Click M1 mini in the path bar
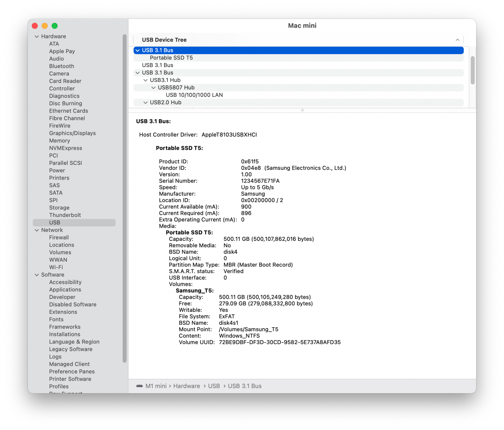 (156, 386)
